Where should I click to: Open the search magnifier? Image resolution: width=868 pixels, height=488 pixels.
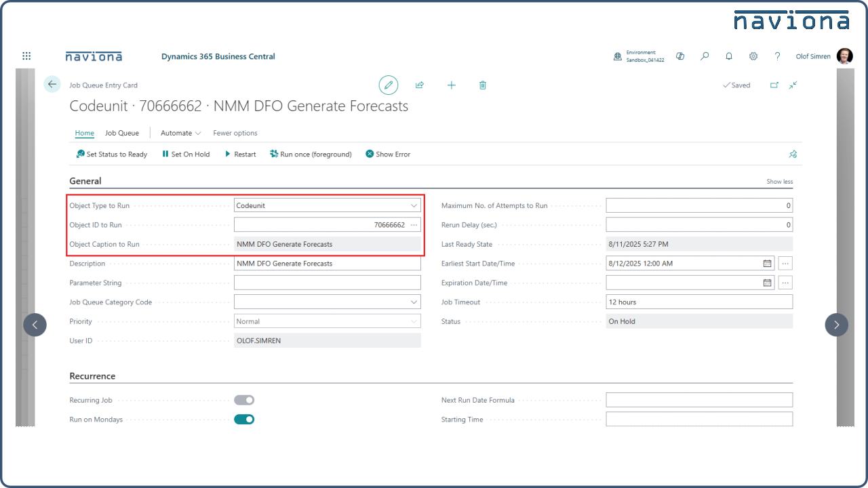click(705, 56)
